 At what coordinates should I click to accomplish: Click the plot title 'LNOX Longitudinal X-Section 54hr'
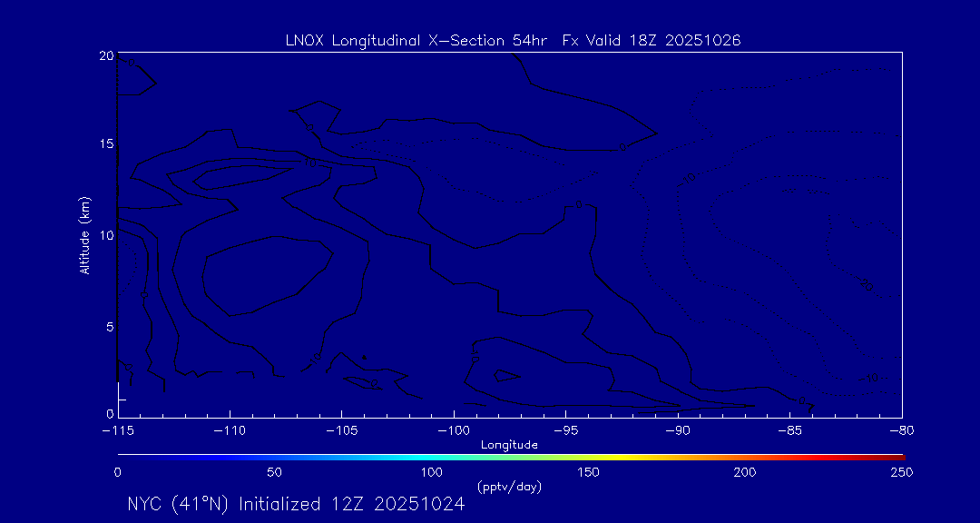pos(416,40)
